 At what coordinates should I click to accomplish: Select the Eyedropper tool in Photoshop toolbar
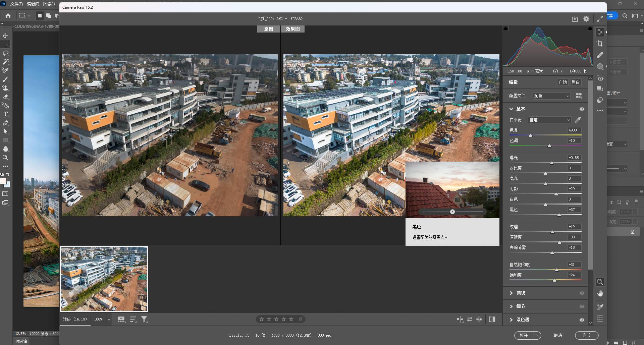[5, 70]
